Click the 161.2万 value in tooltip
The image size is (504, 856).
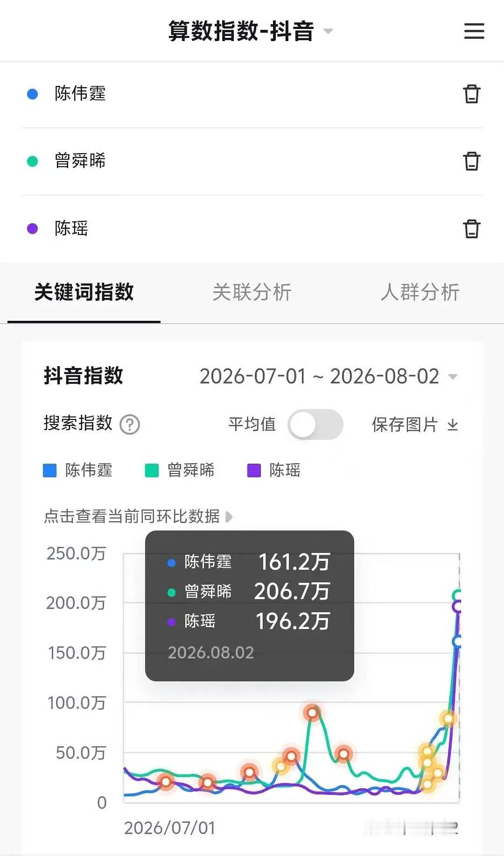pos(294,562)
